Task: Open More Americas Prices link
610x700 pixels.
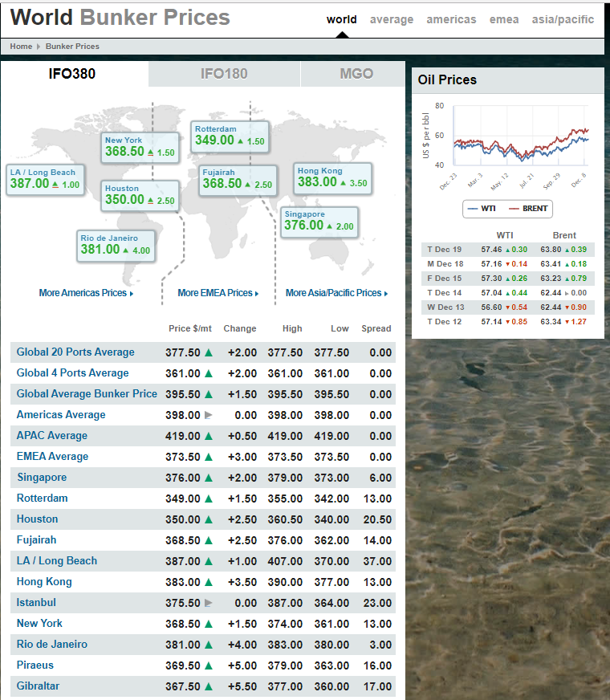Action: pyautogui.click(x=86, y=293)
